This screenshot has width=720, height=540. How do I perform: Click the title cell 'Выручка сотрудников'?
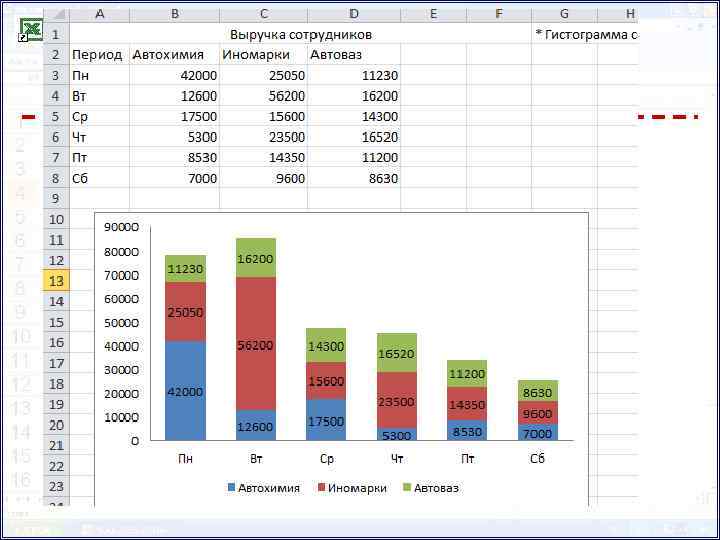tap(301, 35)
